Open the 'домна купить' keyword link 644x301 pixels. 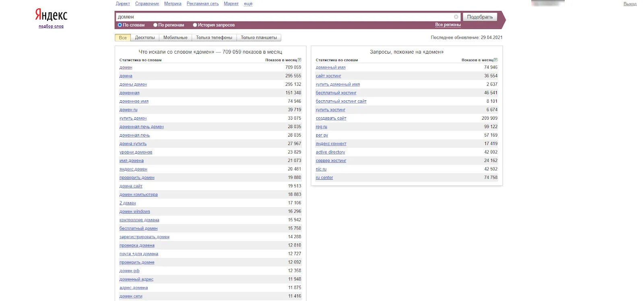tap(133, 144)
